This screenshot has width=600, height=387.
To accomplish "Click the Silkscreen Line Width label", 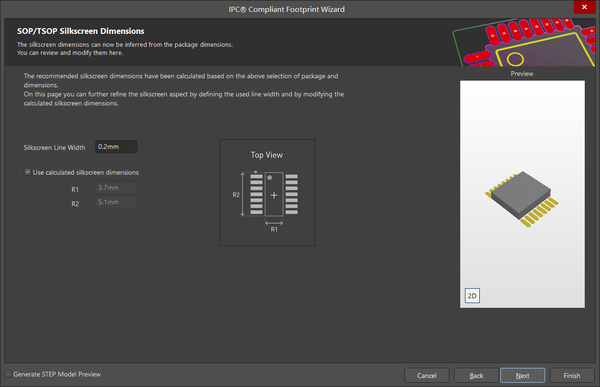I will pos(54,147).
